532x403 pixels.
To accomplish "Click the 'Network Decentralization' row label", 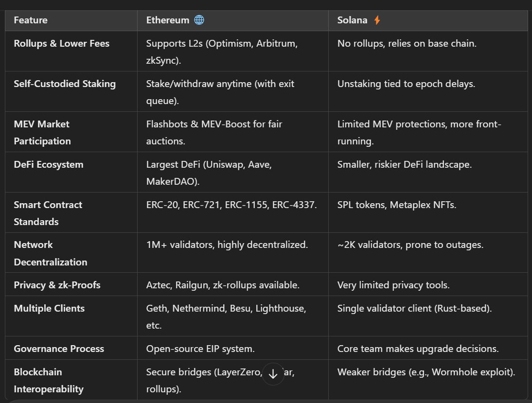I will (51, 253).
